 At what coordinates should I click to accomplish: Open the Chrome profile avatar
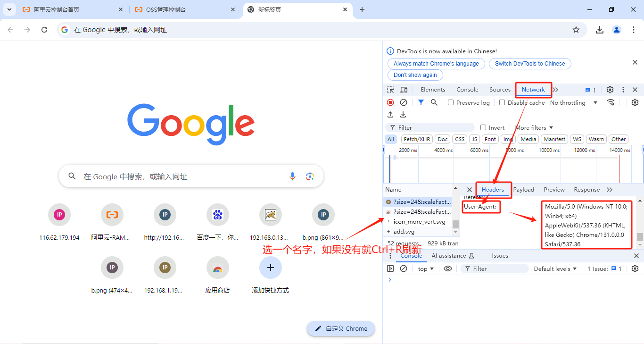point(617,30)
